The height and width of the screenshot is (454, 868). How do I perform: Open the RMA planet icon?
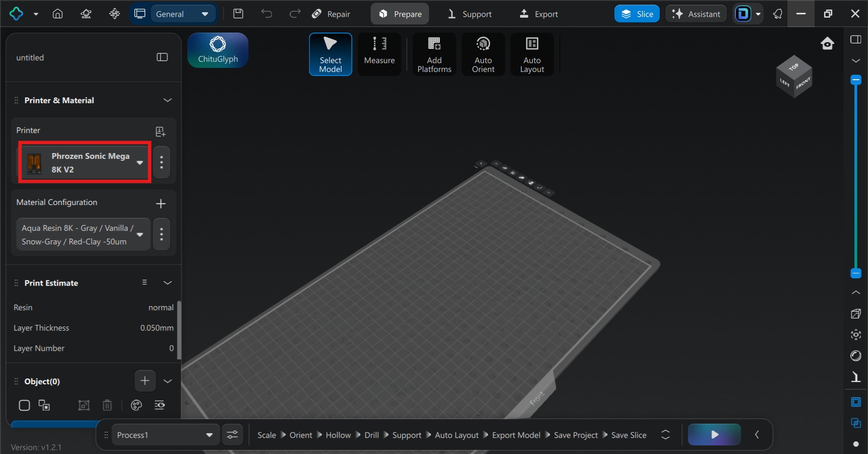(x=86, y=14)
